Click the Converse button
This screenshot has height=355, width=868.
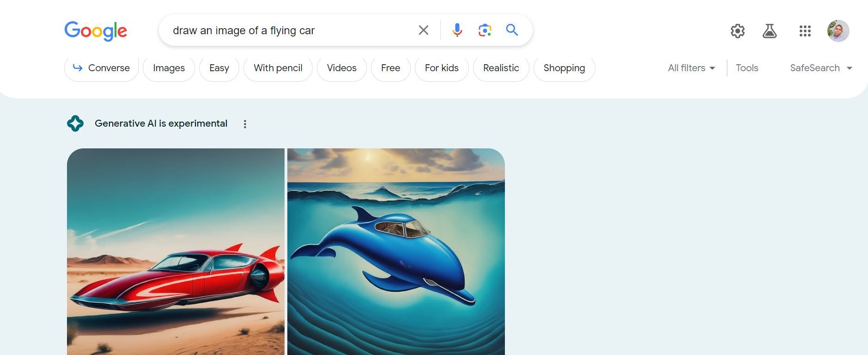(101, 68)
